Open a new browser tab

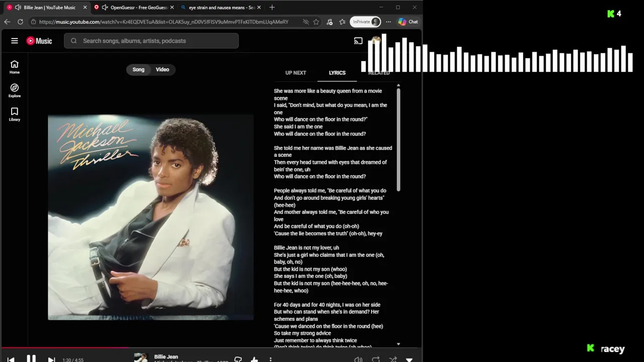pos(272,8)
